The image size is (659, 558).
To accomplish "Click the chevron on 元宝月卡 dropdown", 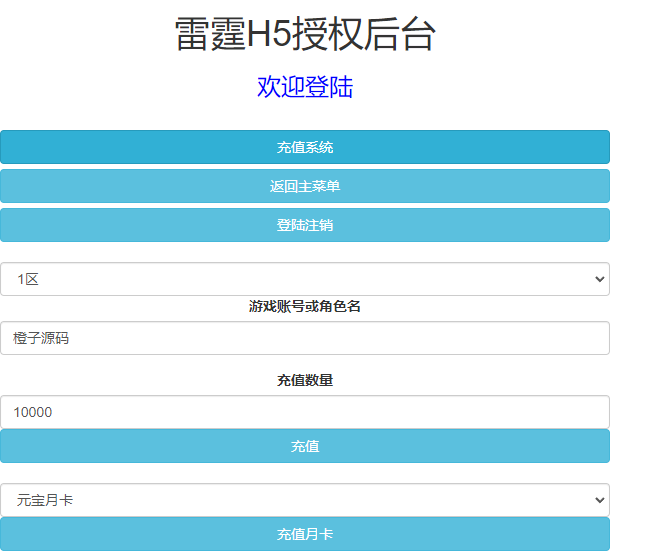I will 599,500.
